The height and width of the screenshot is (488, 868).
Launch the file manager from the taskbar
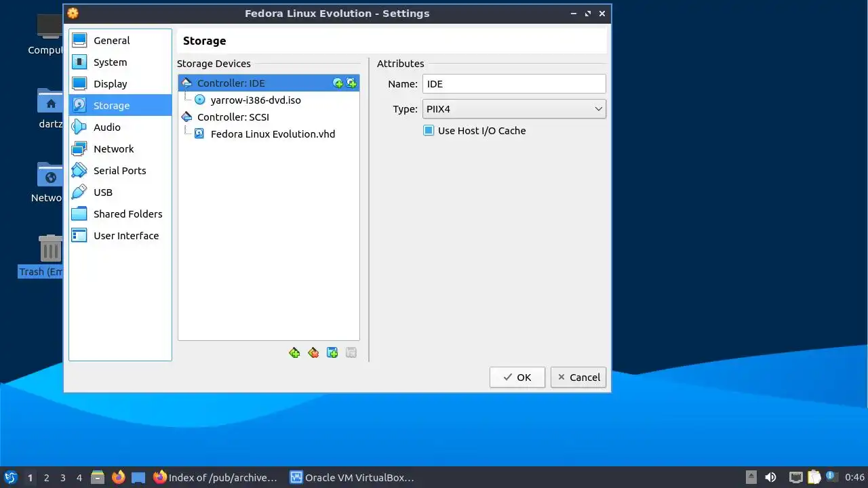98,478
